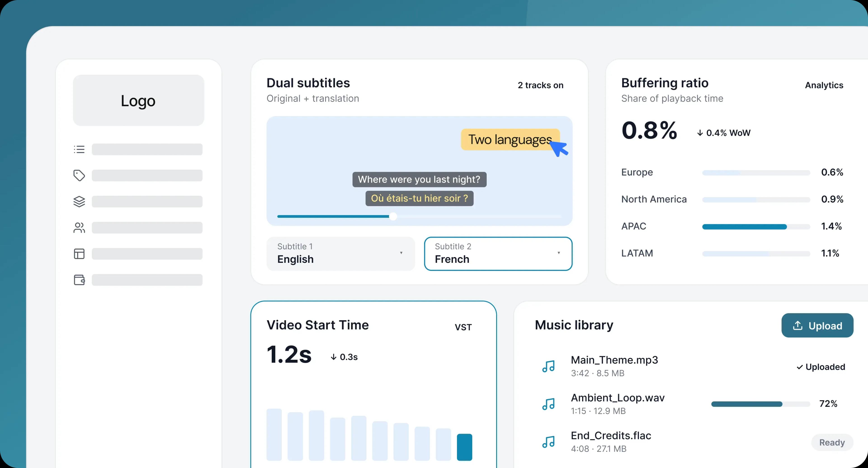The width and height of the screenshot is (868, 468).
Task: Click the music note icon for Main_Theme.mp3
Action: 548,366
